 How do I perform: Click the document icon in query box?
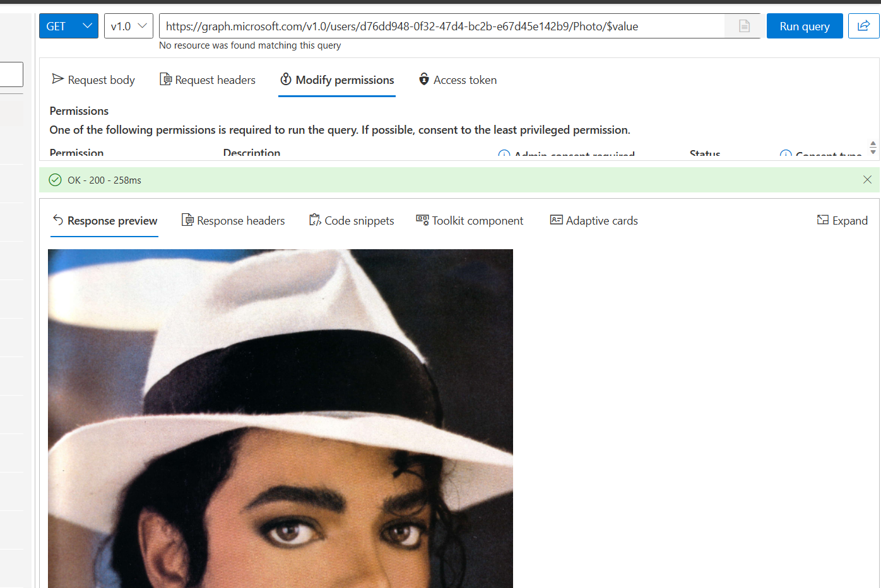point(744,26)
